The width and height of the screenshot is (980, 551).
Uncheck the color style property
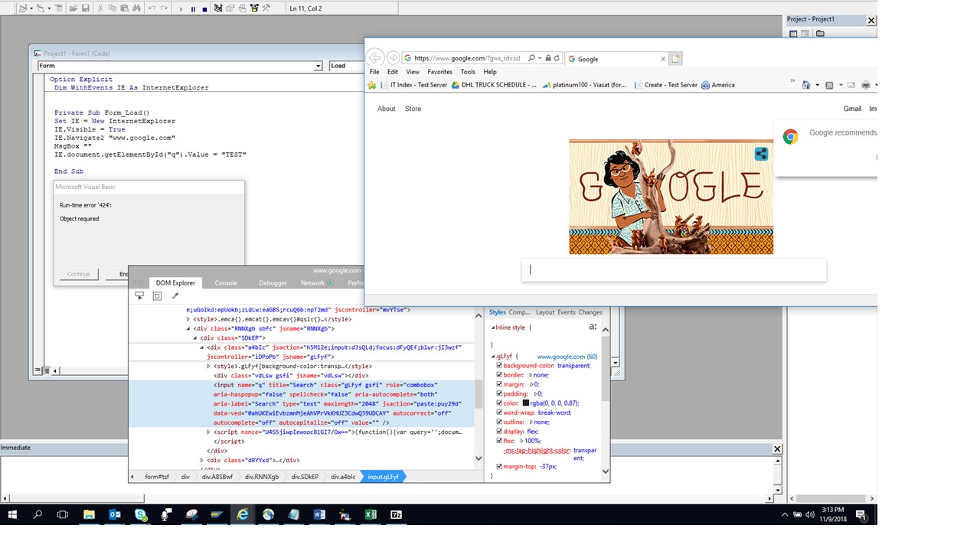[499, 403]
